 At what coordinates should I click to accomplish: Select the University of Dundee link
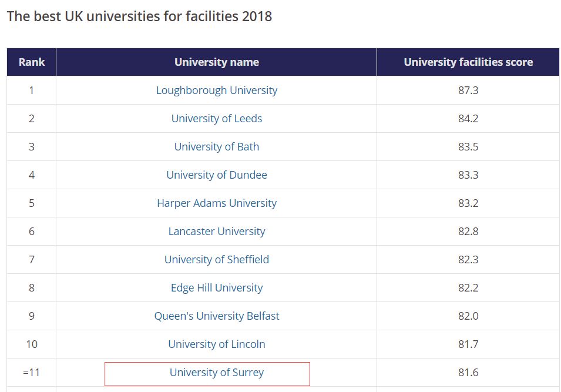(x=216, y=175)
